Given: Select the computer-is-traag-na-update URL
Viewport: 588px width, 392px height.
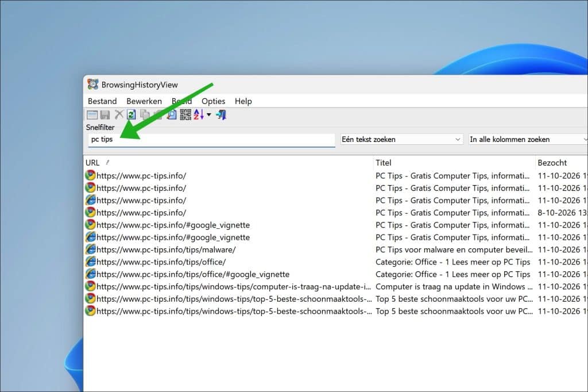Looking at the screenshot, I should click(234, 287).
